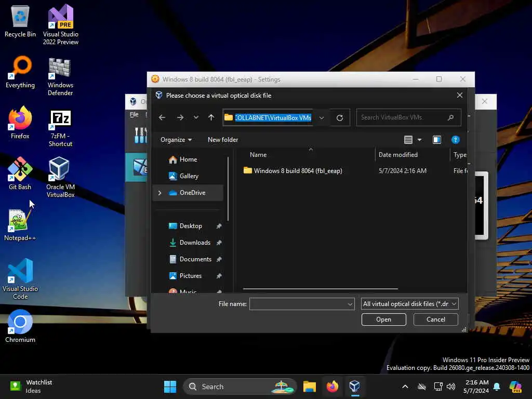Open the notification bell in tray
Viewport: 532px width, 399px height.
(497, 387)
